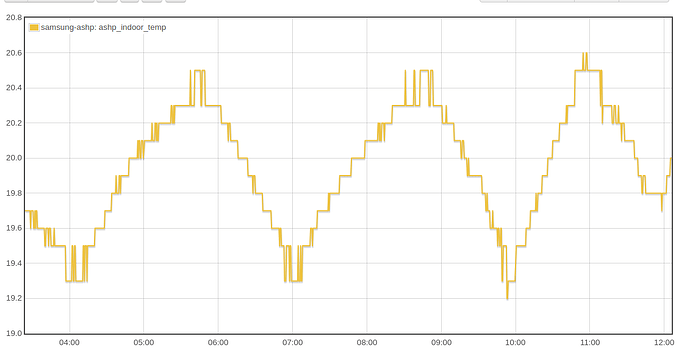Click the ashp_indoor_temp legend label

[103, 27]
